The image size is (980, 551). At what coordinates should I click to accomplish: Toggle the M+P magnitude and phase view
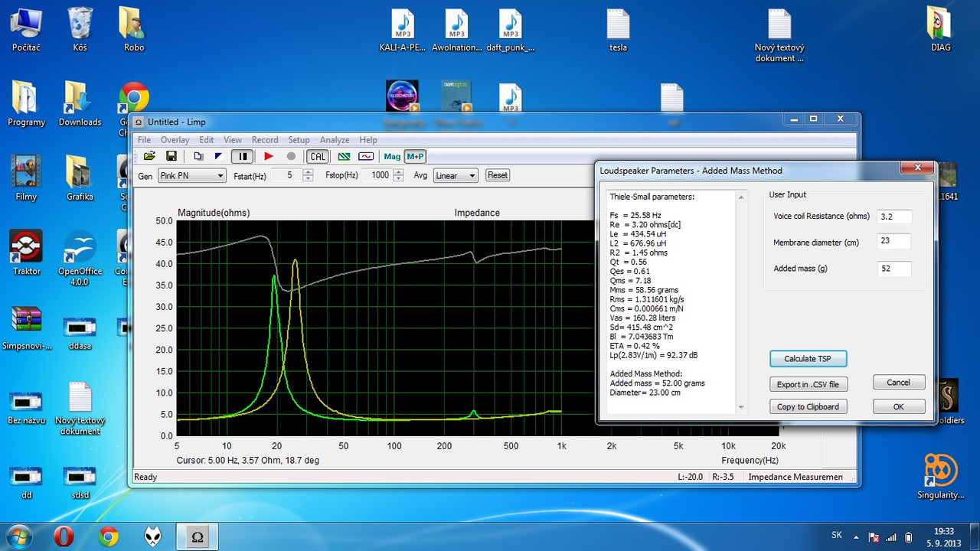click(415, 156)
